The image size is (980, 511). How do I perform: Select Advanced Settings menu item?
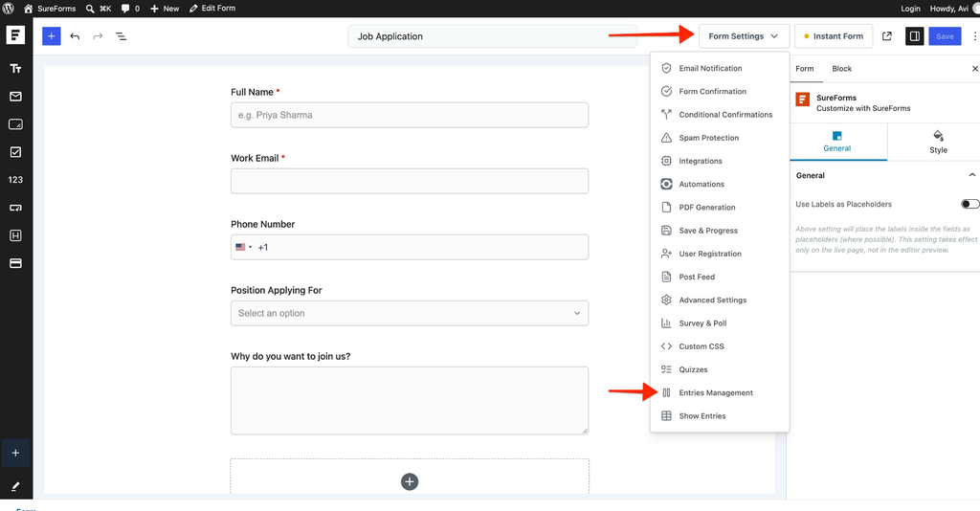point(720,300)
